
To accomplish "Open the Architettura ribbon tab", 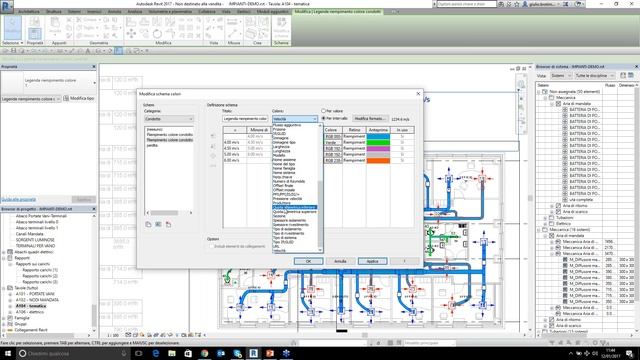I will [29, 12].
